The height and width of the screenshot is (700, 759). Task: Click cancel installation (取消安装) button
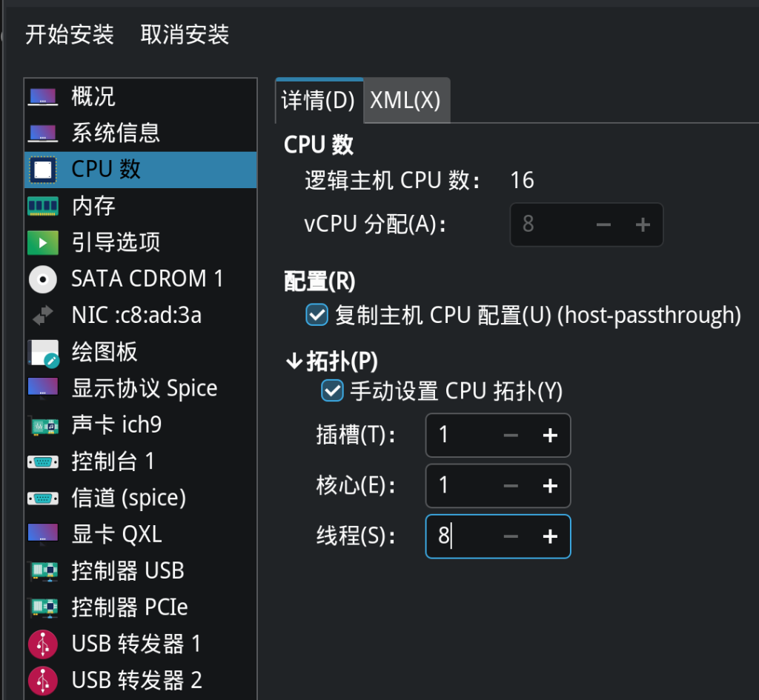[185, 34]
